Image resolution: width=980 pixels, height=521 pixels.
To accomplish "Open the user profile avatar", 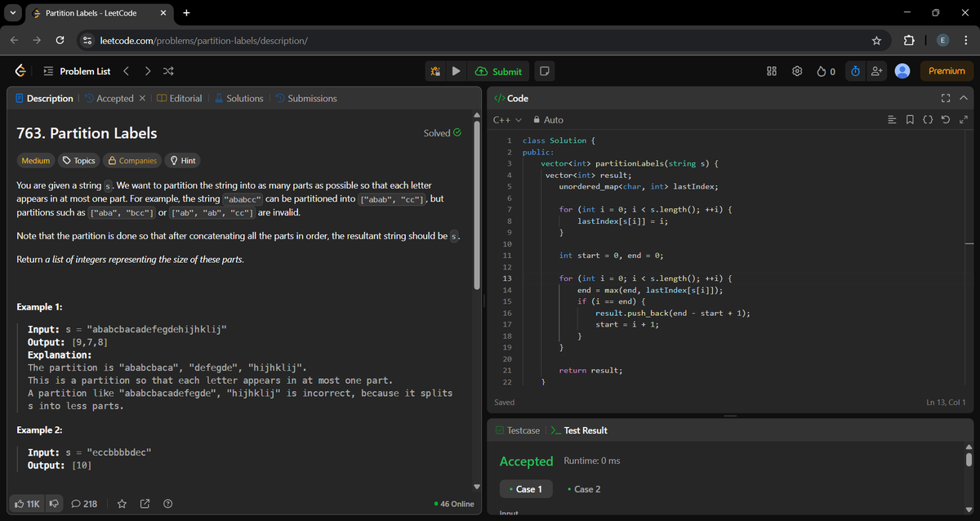I will [902, 71].
